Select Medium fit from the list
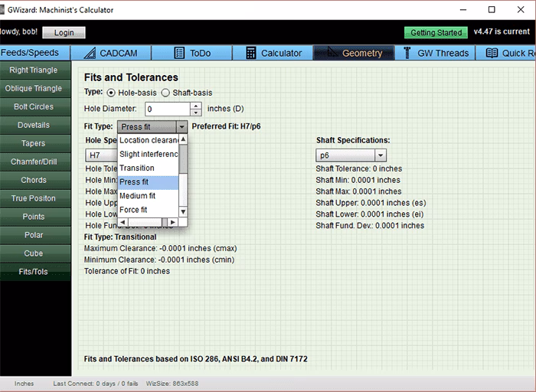The width and height of the screenshot is (536, 392). 138,196
